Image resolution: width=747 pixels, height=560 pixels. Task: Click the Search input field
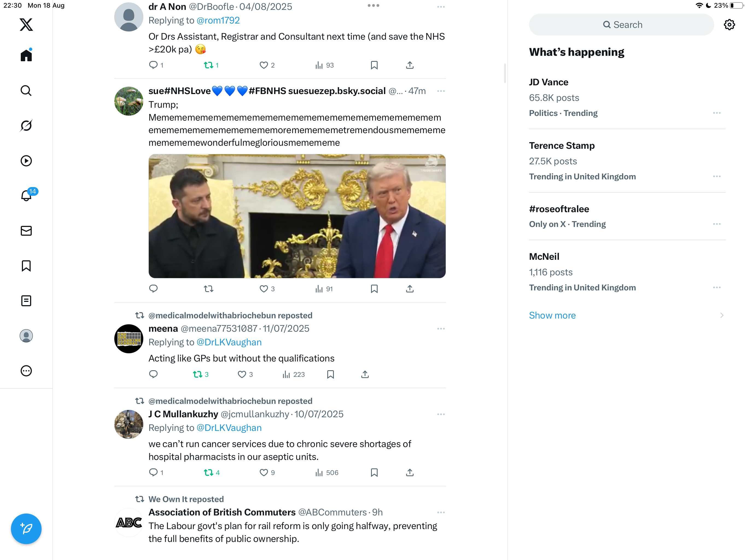[x=621, y=25]
